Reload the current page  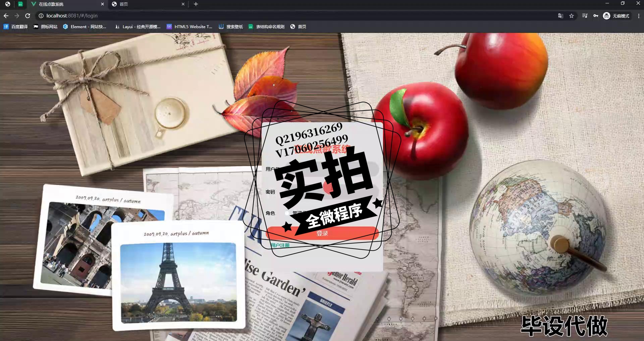click(28, 16)
